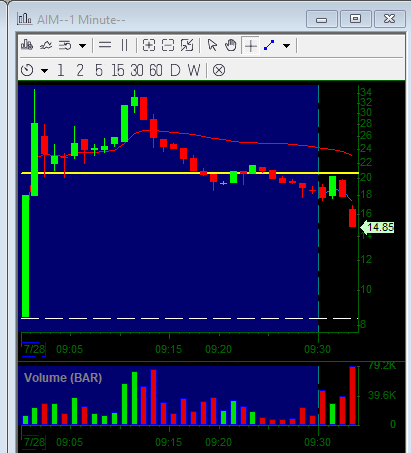Expand the time interval dropdown arrow
This screenshot has width=411, height=453.
pos(44,71)
